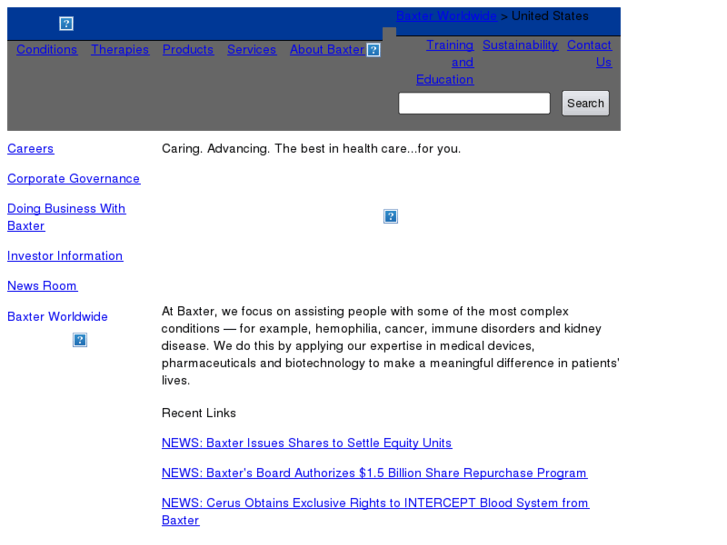Open Corporate Governance sidebar link
The width and height of the screenshot is (727, 545).
click(x=74, y=179)
